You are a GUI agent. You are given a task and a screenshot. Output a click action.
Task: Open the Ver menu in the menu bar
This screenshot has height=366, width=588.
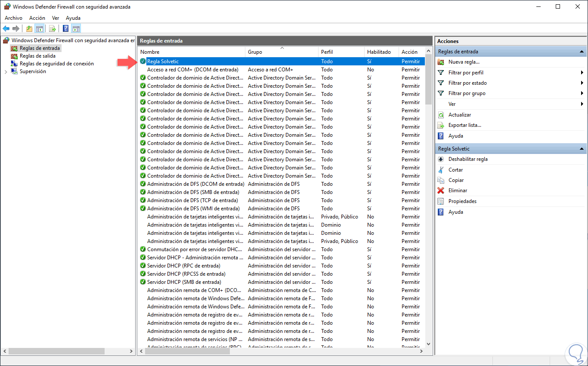(56, 18)
